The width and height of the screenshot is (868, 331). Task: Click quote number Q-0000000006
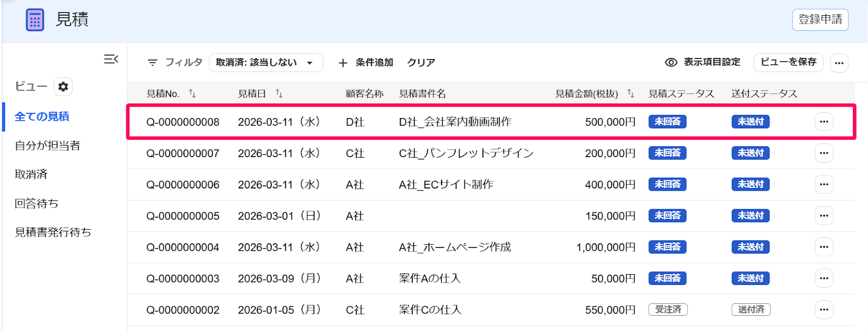coord(183,185)
